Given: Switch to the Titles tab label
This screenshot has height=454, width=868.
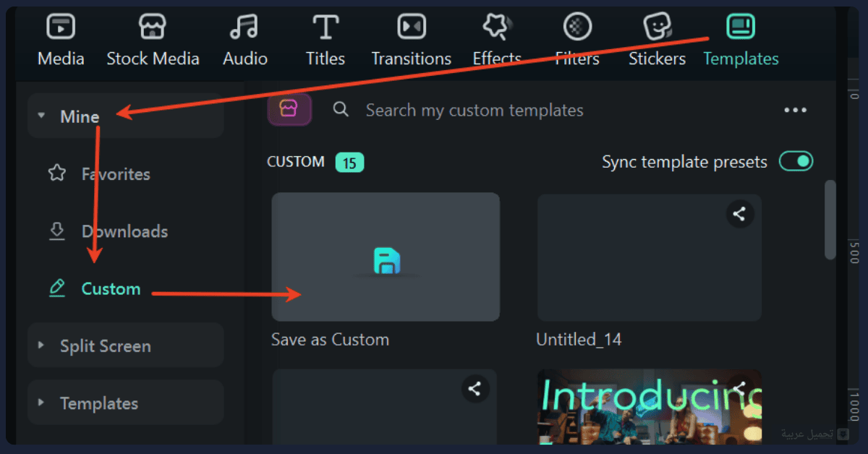Looking at the screenshot, I should click(x=325, y=59).
